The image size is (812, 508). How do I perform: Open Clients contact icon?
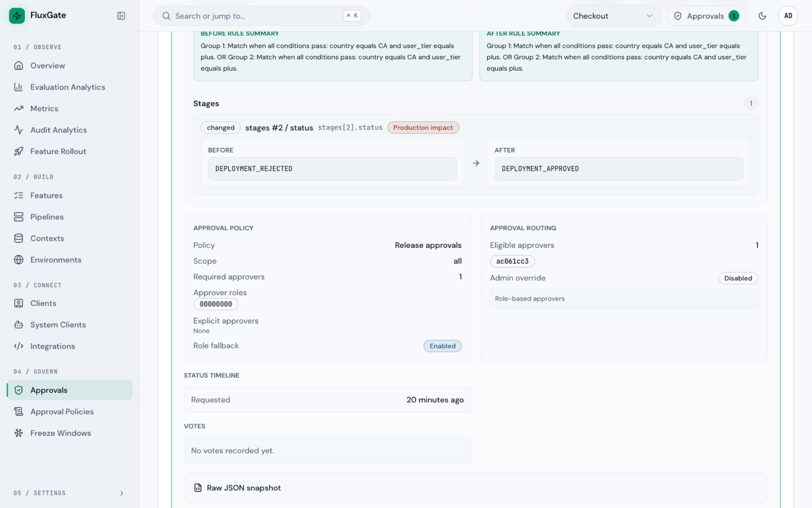click(x=19, y=303)
